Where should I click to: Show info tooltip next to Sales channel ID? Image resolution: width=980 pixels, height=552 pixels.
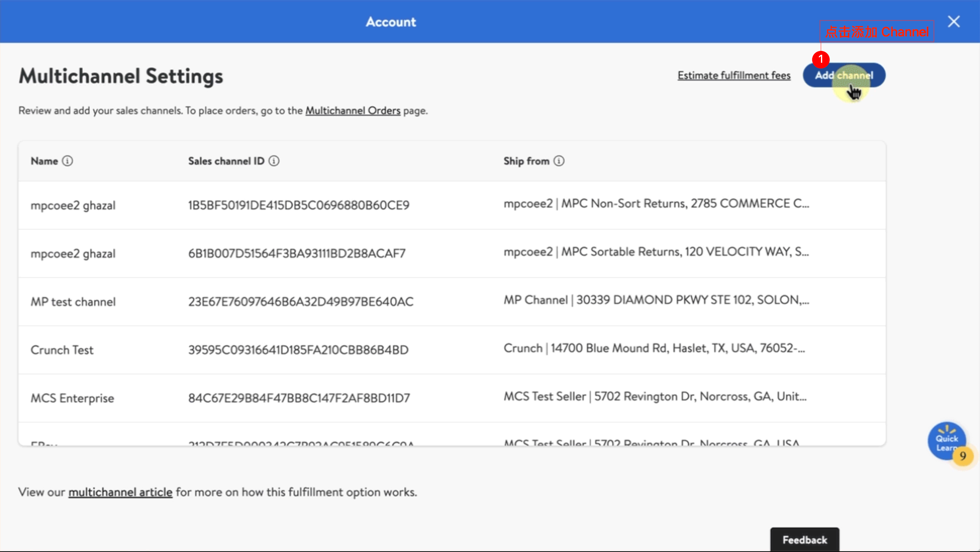[274, 161]
